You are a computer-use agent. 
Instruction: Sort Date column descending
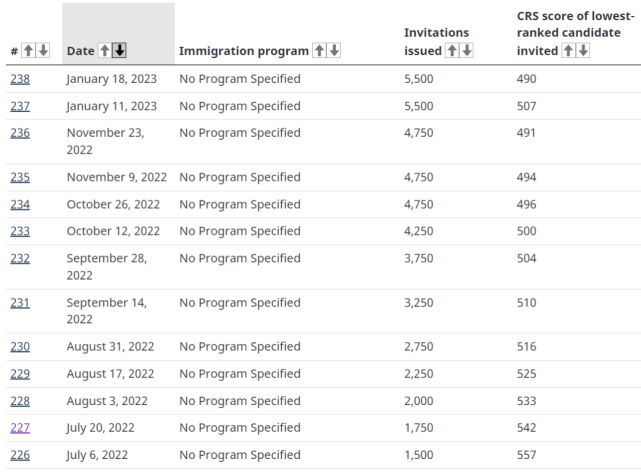point(120,51)
